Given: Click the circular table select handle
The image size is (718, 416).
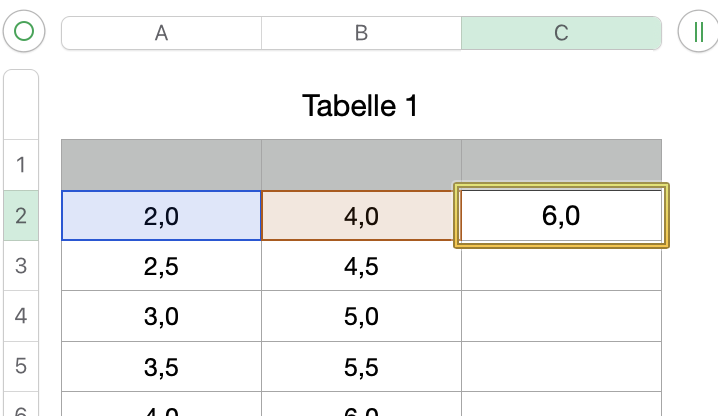Looking at the screenshot, I should [x=24, y=32].
